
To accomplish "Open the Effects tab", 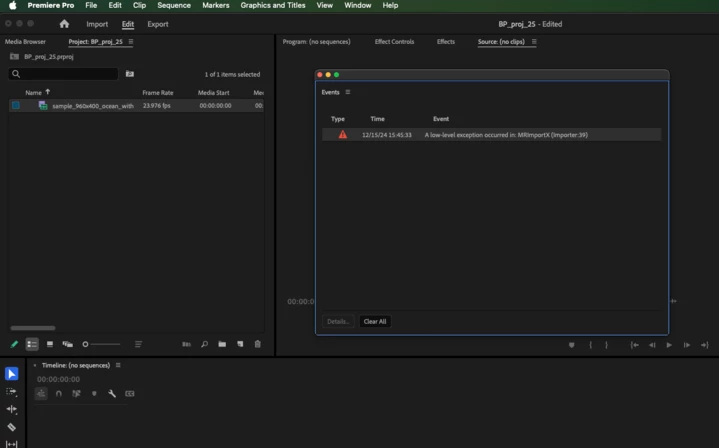I will 446,41.
